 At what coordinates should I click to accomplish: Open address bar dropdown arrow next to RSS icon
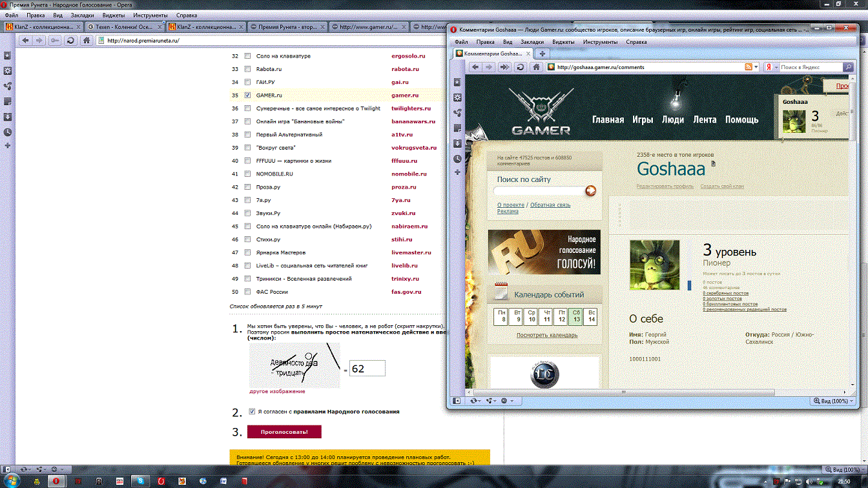click(x=757, y=67)
